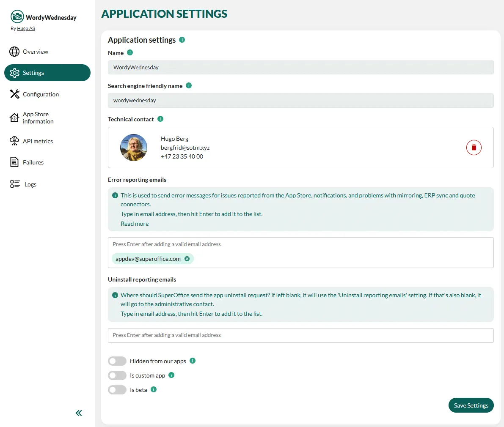504x427 pixels.
Task: Click the Uninstall reporting emails input field
Action: (300, 335)
